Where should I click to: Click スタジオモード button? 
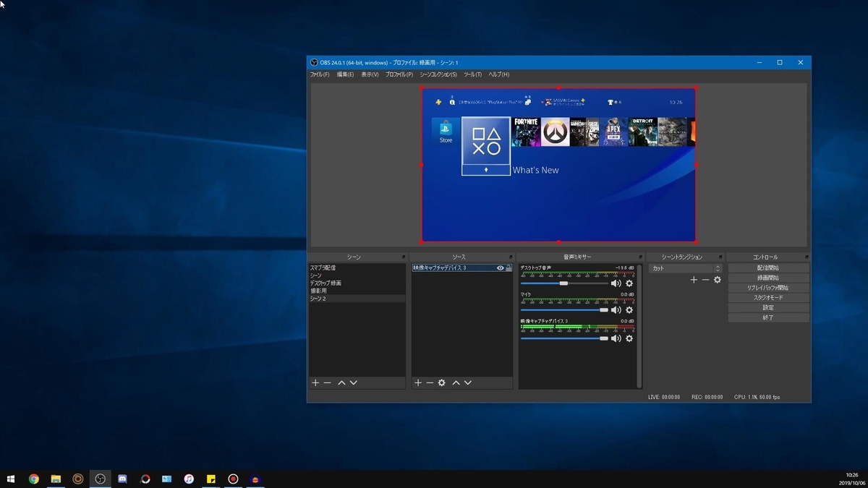point(768,298)
